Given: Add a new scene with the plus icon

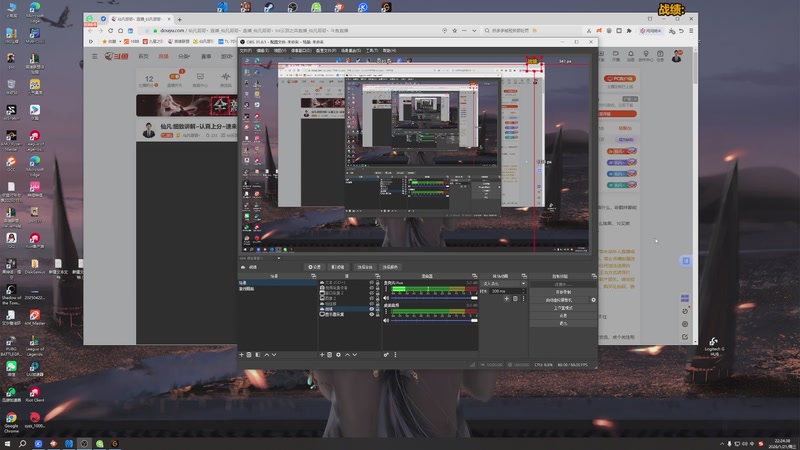Looking at the screenshot, I should pos(242,354).
